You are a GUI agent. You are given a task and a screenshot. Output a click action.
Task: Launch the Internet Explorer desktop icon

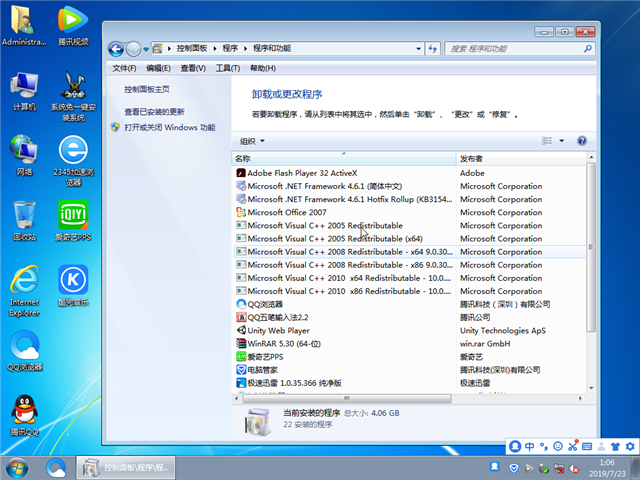24,291
